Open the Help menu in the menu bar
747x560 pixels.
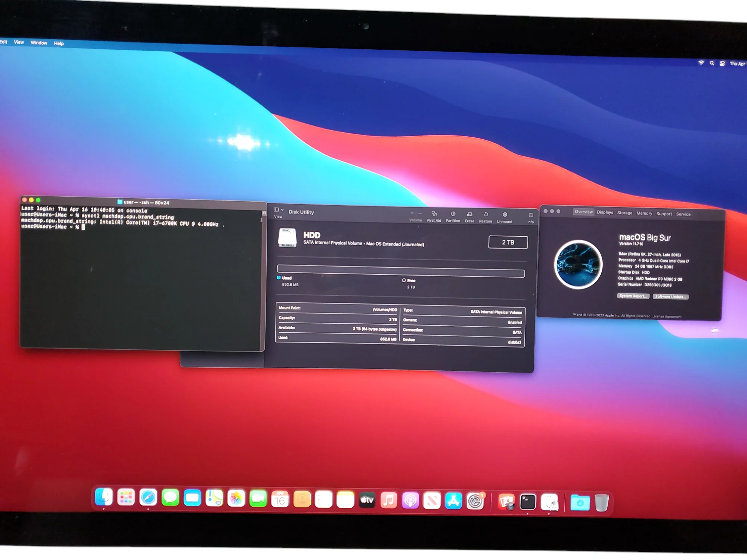59,43
